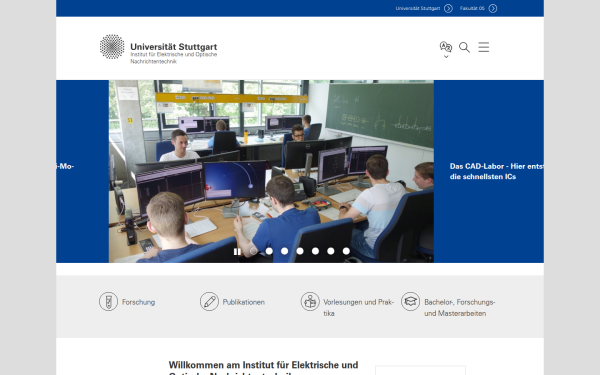Viewport: 600px width, 375px height.
Task: Click the Willkommen am Institut heading
Action: pyautogui.click(x=263, y=368)
